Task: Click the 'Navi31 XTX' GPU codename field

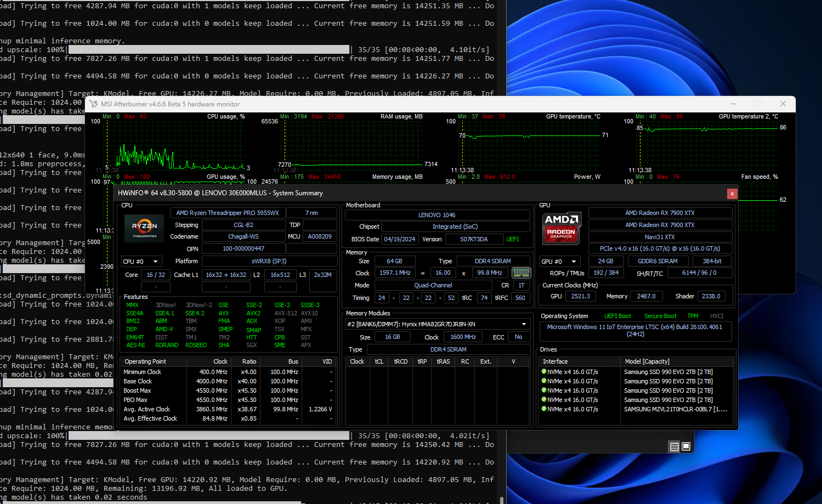Action: click(x=660, y=237)
